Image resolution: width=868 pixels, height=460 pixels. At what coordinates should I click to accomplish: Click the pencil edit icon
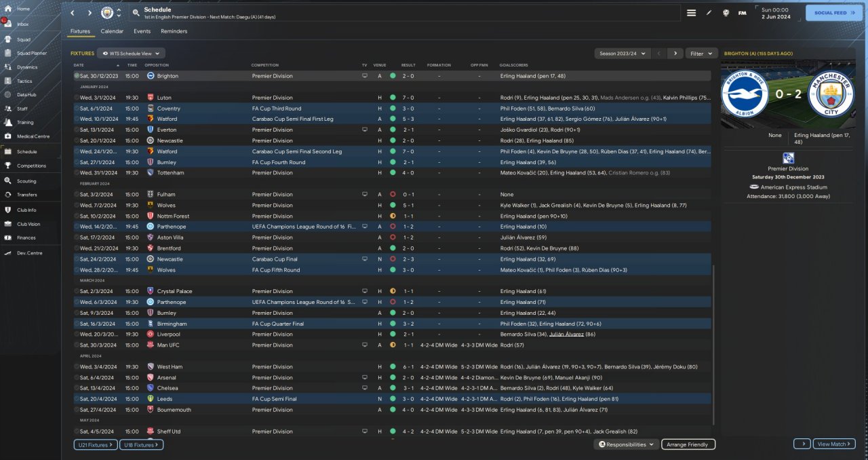709,13
